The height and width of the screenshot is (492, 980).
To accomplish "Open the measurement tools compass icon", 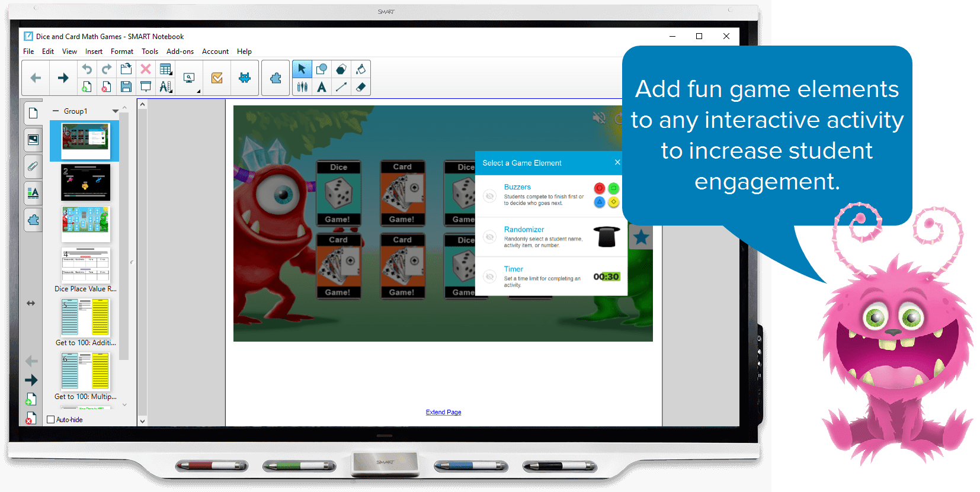I will [x=165, y=86].
